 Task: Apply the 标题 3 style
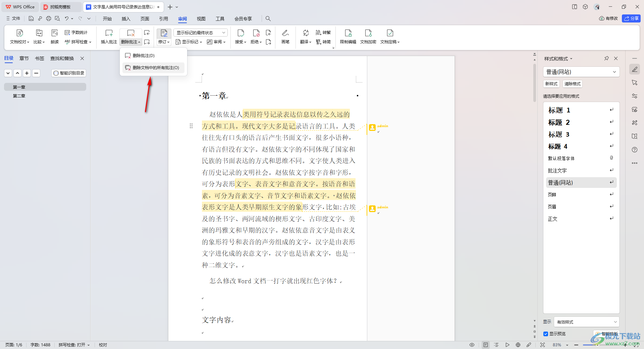pyautogui.click(x=581, y=134)
